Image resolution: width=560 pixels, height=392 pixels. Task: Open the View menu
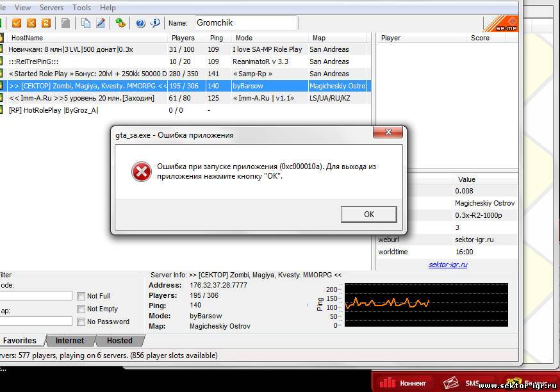click(22, 8)
